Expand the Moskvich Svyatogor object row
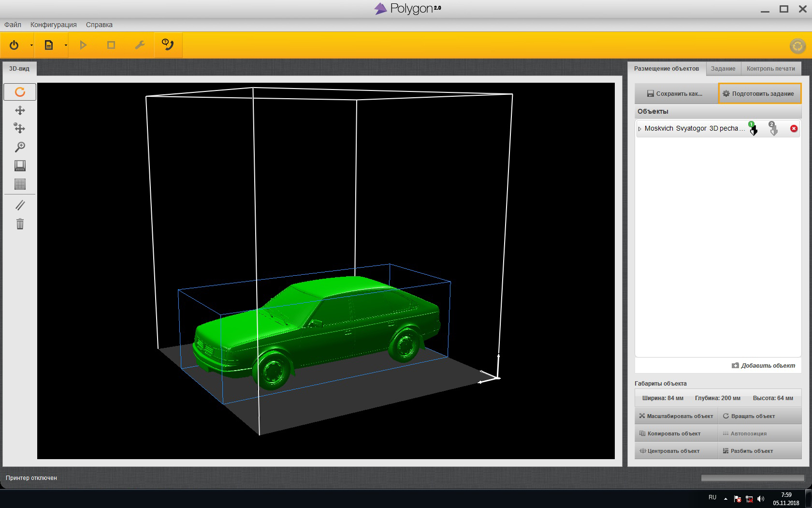Screen dimensions: 812x508 point(640,129)
